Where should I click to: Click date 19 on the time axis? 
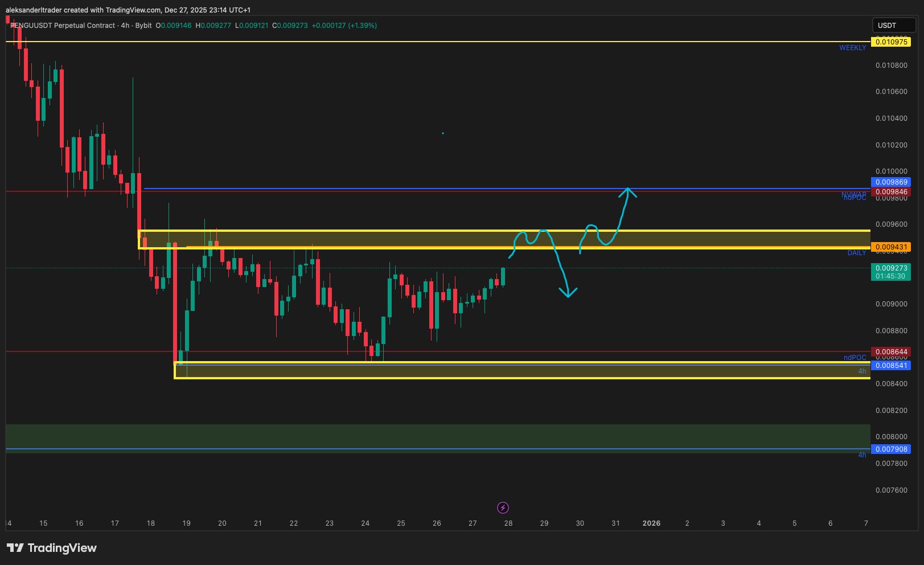186,523
